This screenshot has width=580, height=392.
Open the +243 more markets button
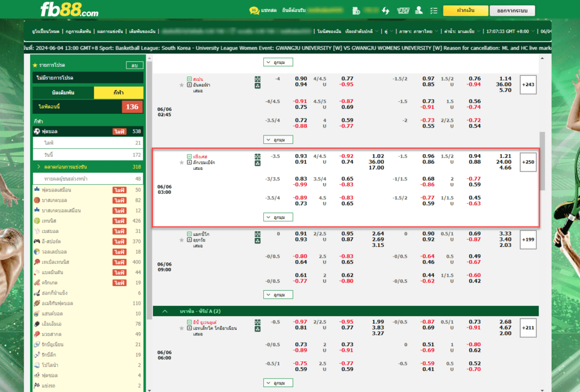pos(528,84)
